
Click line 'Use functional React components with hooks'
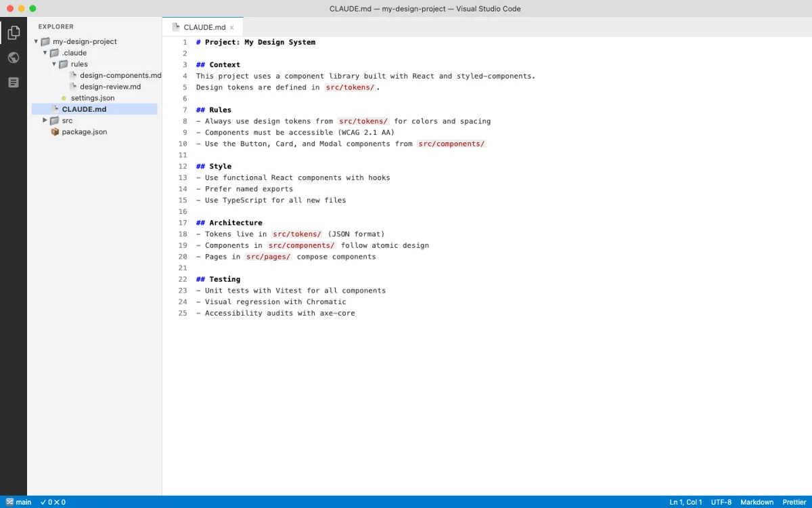pyautogui.click(x=293, y=177)
